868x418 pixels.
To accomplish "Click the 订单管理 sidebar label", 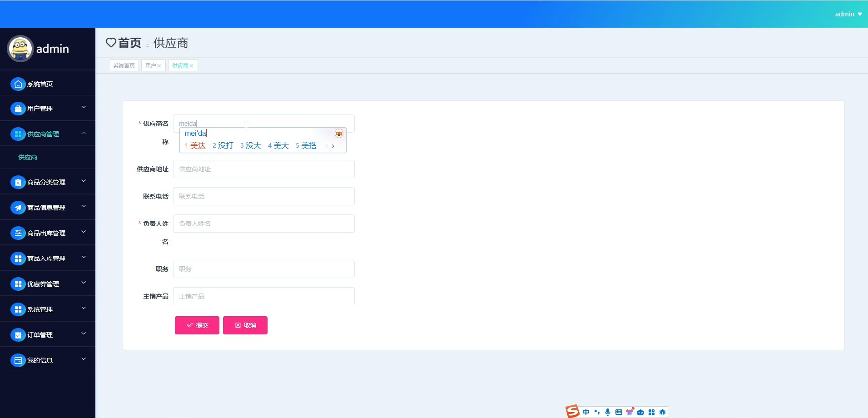I will tap(40, 335).
